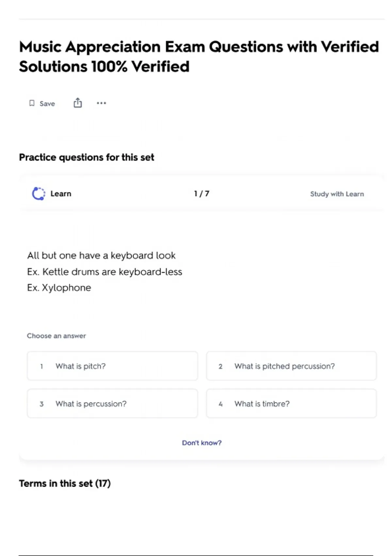The height and width of the screenshot is (556, 392).
Task: Click the "Practice questions for this set" heading
Action: point(87,157)
